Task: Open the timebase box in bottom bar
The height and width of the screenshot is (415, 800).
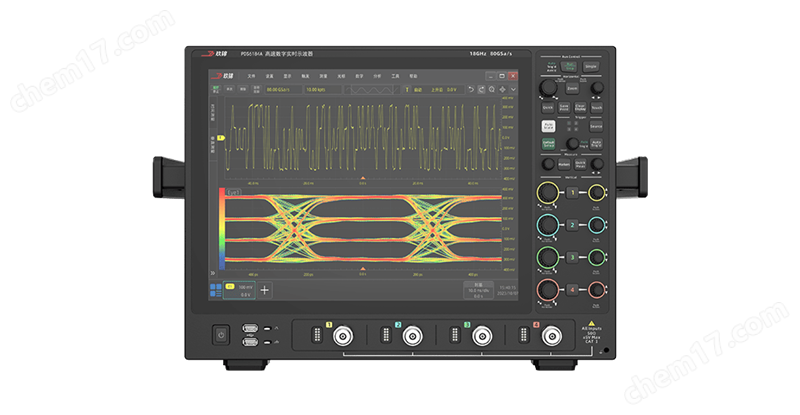Action: (x=477, y=289)
